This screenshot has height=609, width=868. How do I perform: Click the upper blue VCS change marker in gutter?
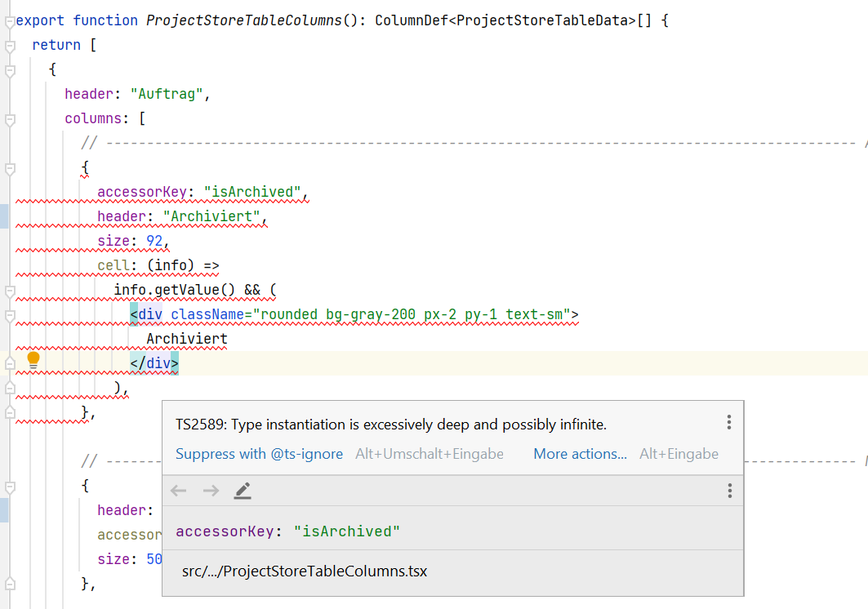pos(3,216)
